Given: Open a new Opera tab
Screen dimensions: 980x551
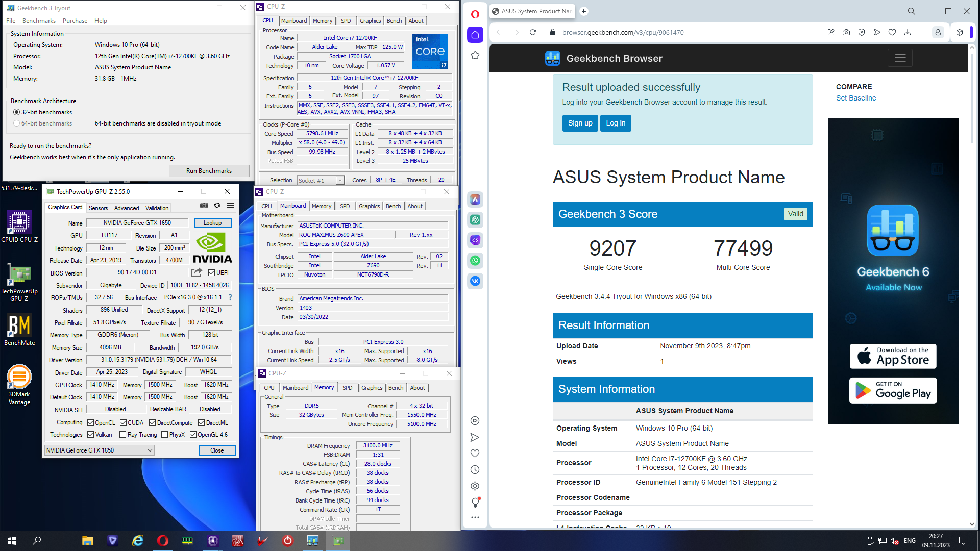Looking at the screenshot, I should 584,11.
